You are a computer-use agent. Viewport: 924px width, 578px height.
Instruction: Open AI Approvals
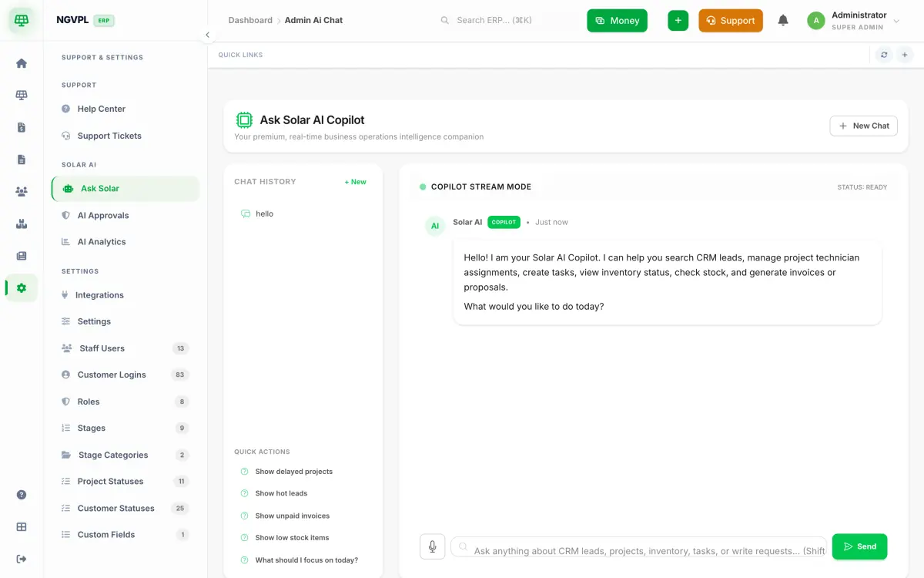pyautogui.click(x=125, y=216)
